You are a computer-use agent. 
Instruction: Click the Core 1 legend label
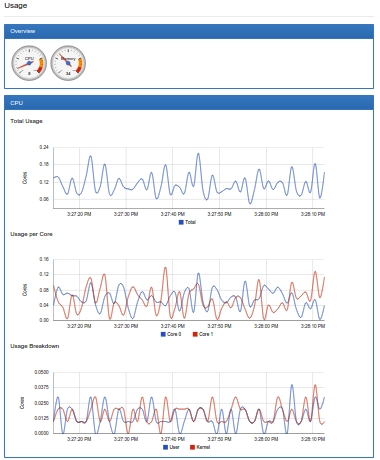point(206,334)
